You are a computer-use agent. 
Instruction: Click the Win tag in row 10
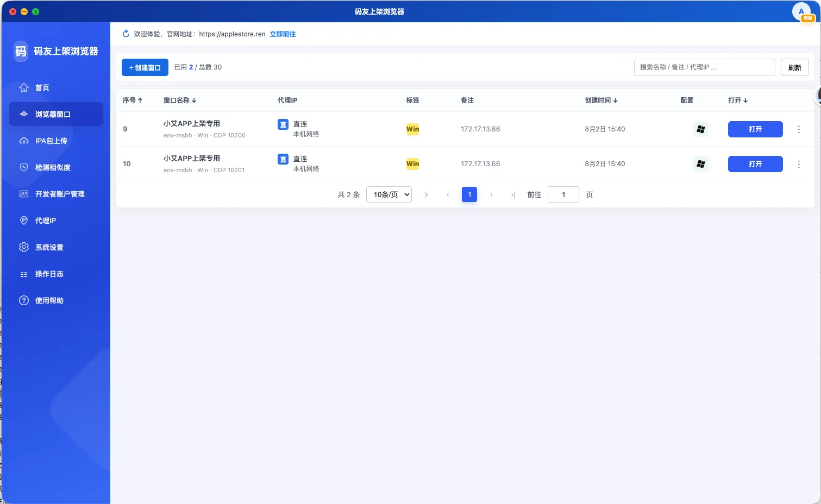413,164
